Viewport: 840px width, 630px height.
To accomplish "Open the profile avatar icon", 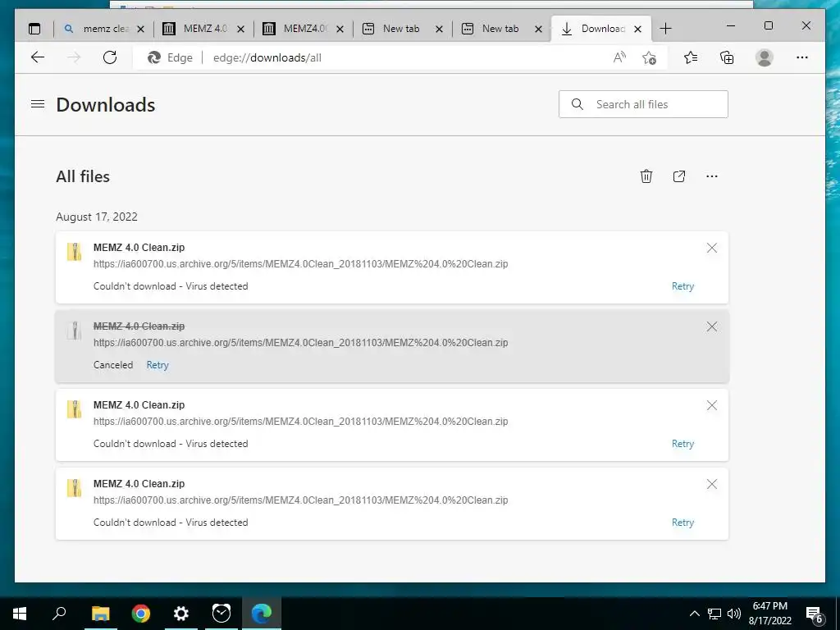I will [x=765, y=57].
